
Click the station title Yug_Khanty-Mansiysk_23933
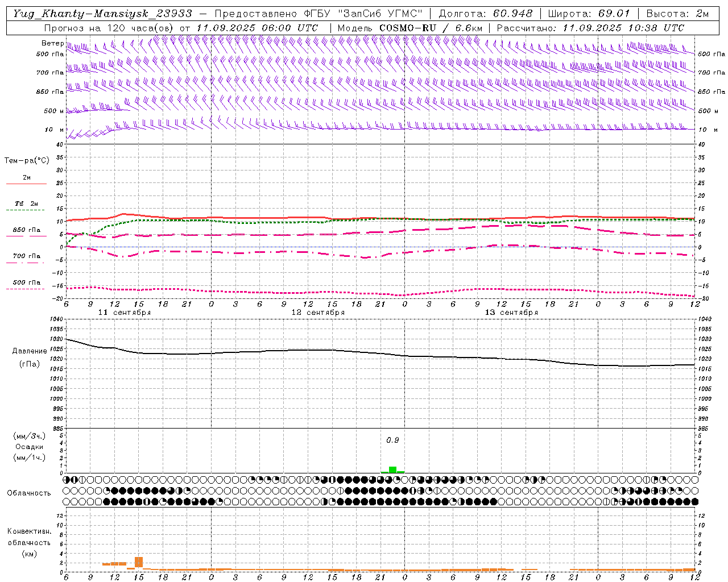coord(102,14)
